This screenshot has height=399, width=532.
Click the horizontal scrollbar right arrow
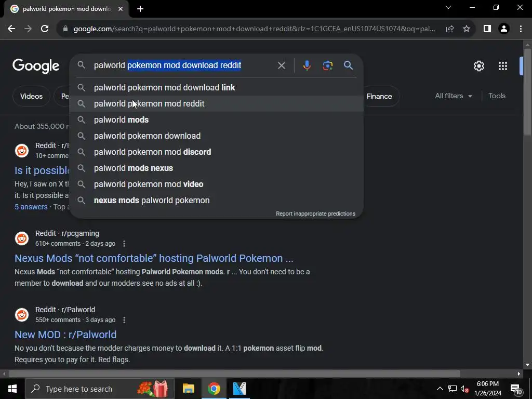point(519,374)
